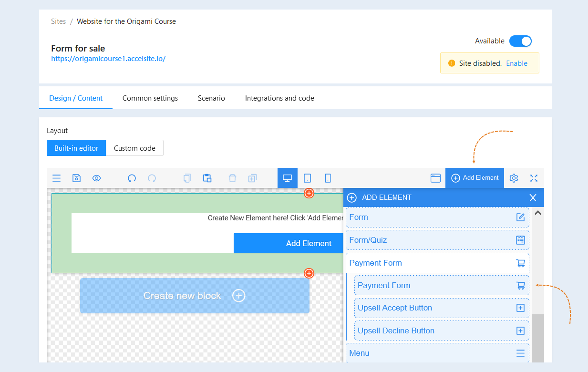Image resolution: width=588 pixels, height=372 pixels.
Task: Close the ADD ELEMENT panel
Action: (533, 197)
